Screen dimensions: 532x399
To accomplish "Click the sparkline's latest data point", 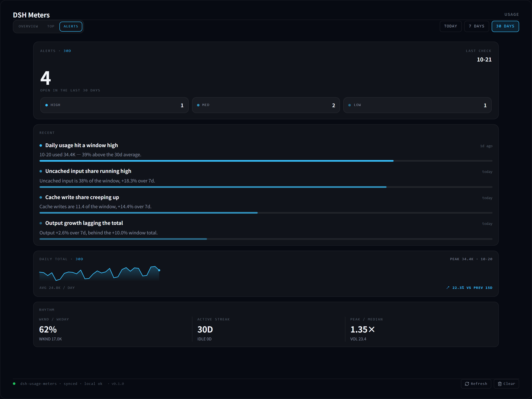I will tap(159, 270).
